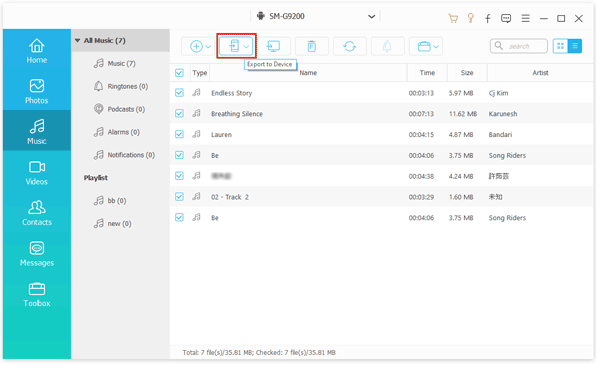
Task: Select Ringtones (0) category
Action: [x=127, y=86]
